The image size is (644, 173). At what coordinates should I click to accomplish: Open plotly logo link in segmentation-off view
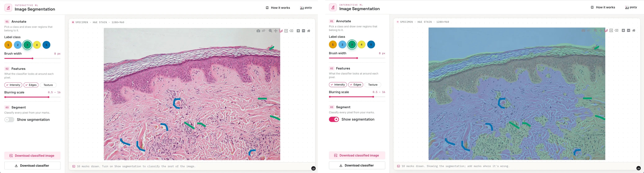point(306,8)
